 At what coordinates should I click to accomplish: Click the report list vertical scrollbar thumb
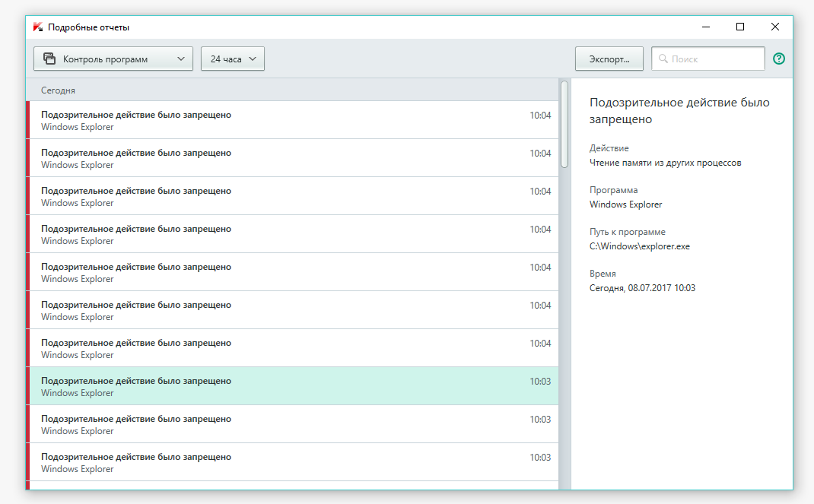[x=564, y=124]
